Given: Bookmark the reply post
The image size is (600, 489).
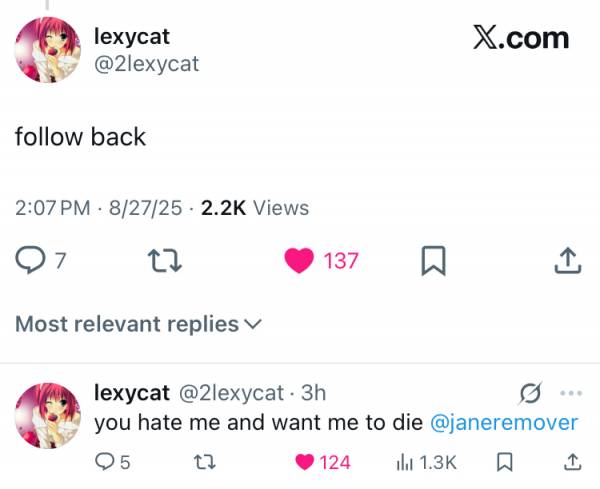Looking at the screenshot, I should tap(504, 462).
